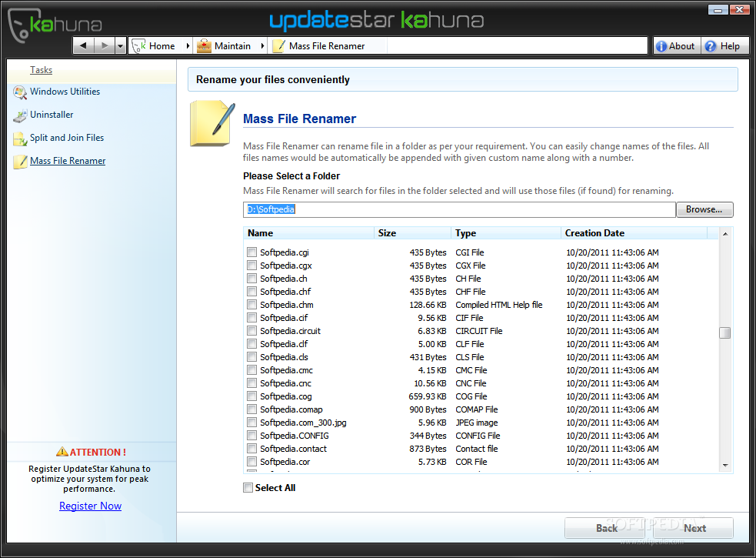Screen dimensions: 756x558
Task: Click the Tasks header
Action: [41, 70]
